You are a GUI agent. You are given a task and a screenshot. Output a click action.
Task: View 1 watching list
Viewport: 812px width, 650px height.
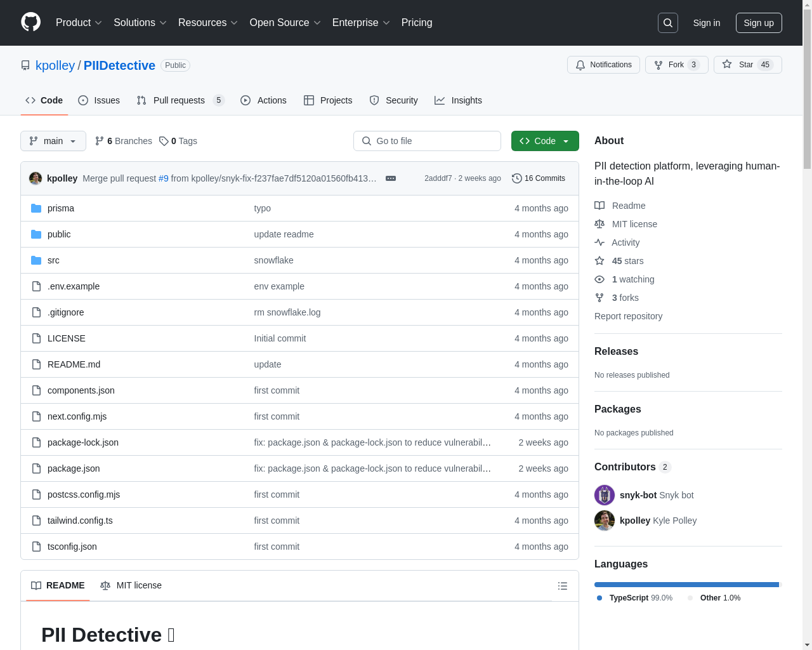point(624,279)
